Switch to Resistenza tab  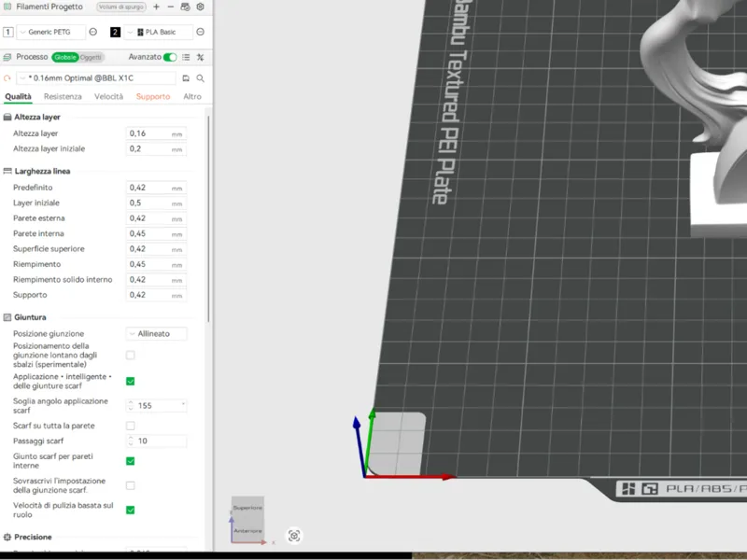[63, 96]
